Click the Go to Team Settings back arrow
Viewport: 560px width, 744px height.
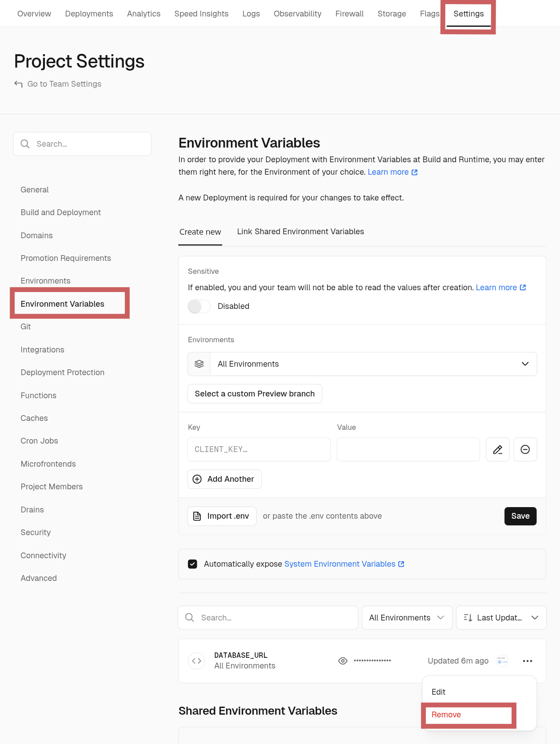18,84
